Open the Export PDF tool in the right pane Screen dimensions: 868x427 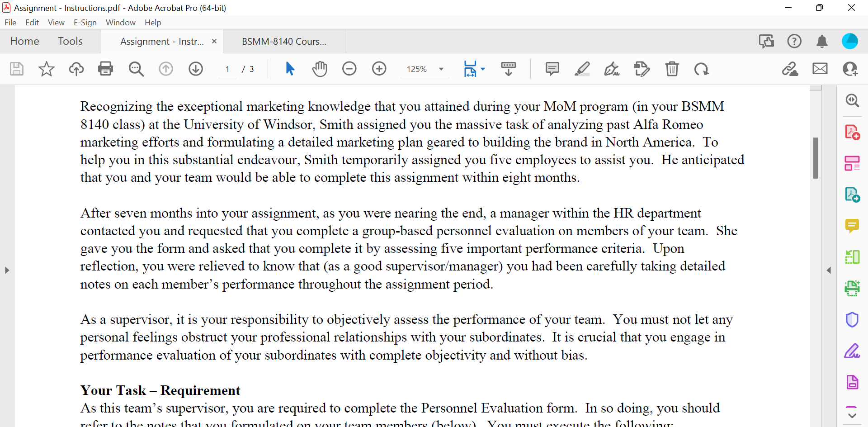852,195
